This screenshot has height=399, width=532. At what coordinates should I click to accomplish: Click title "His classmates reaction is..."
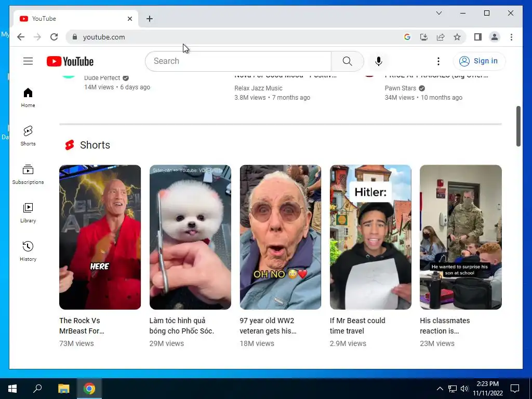445,326
